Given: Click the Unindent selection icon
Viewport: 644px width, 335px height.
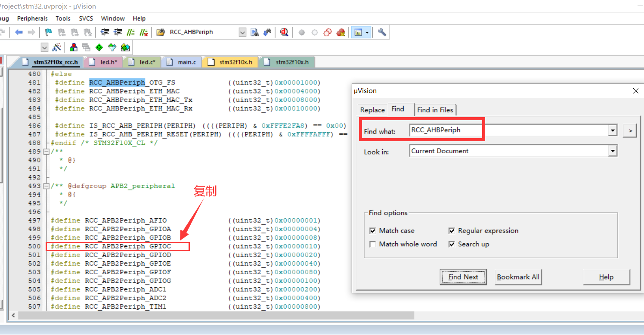Looking at the screenshot, I should 118,32.
